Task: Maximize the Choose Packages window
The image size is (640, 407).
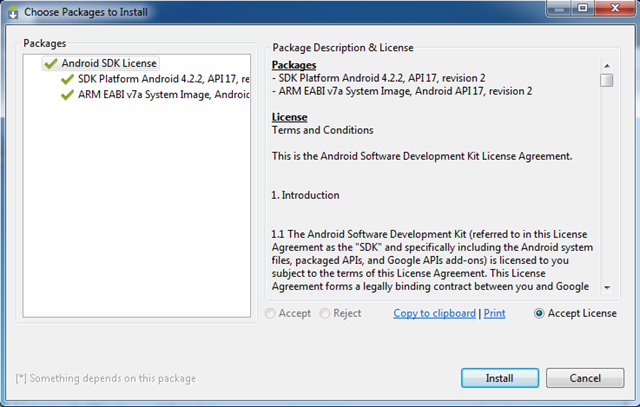Action: 582,8
